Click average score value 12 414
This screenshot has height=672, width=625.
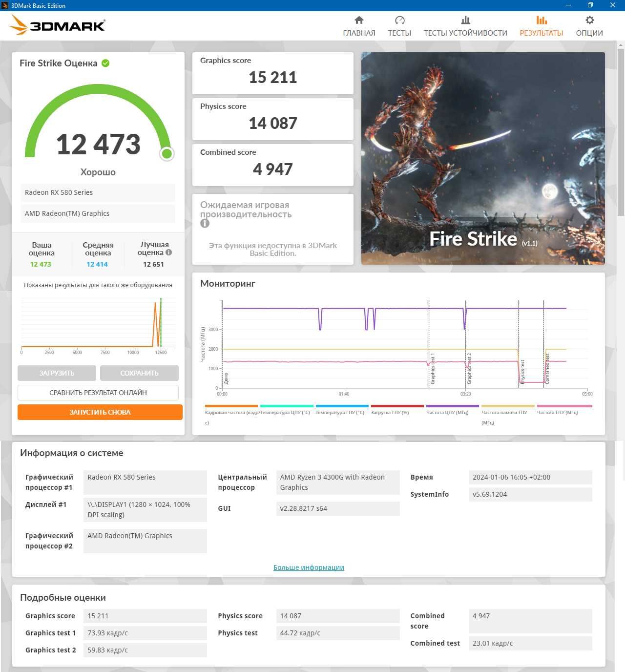97,264
